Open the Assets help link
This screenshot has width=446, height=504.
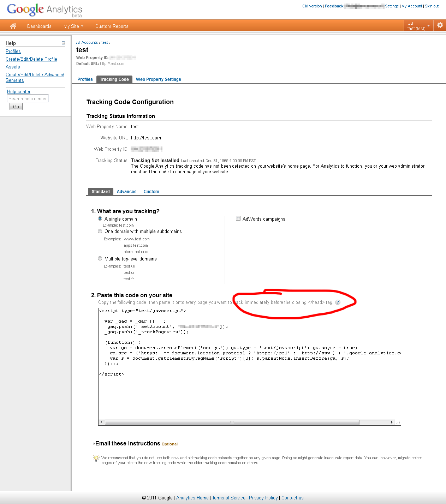click(13, 67)
